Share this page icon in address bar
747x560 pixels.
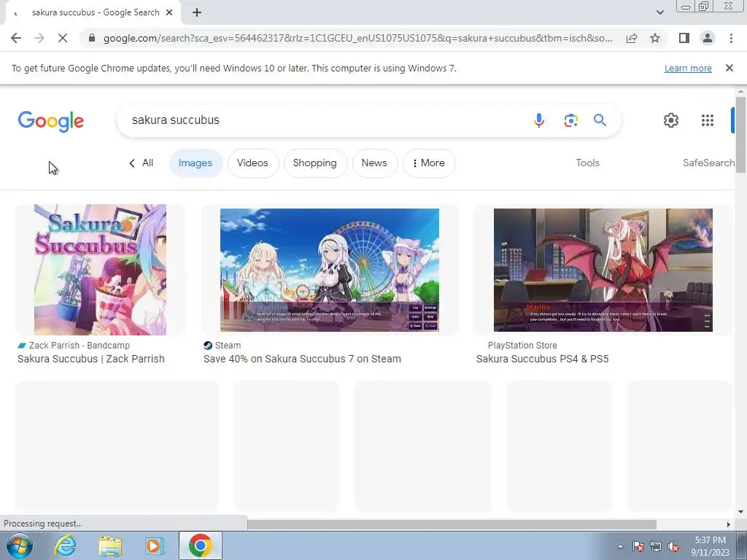click(x=632, y=38)
